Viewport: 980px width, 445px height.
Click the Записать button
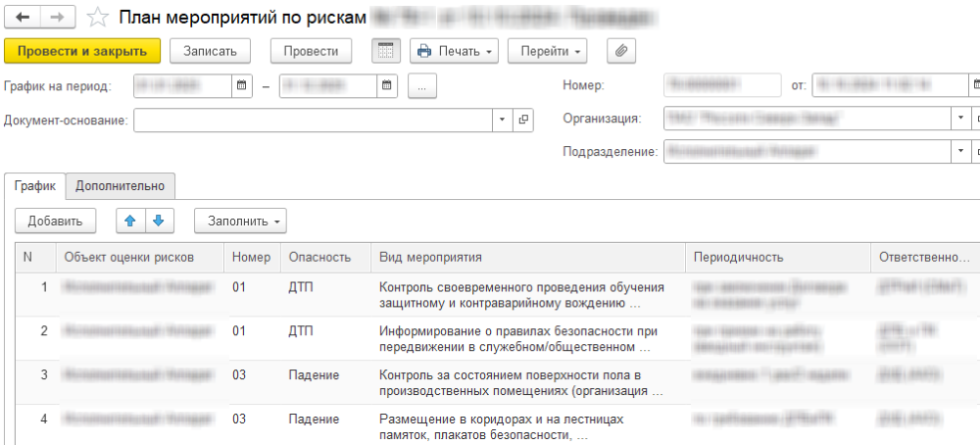click(x=210, y=51)
